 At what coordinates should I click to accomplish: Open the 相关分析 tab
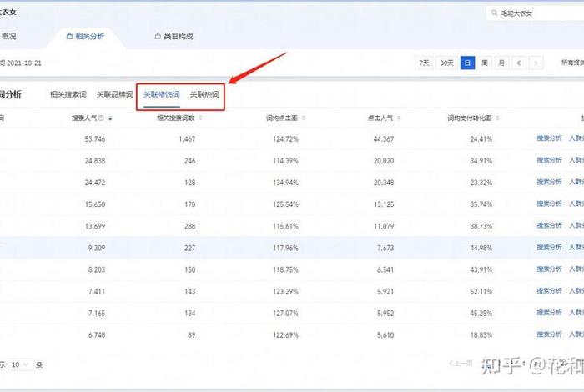pos(85,37)
